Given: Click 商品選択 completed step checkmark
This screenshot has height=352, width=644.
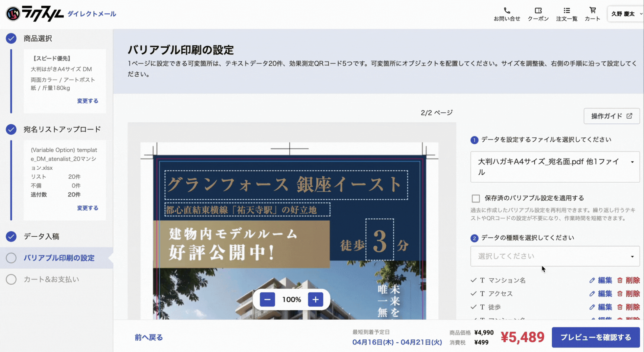Looking at the screenshot, I should [x=11, y=38].
